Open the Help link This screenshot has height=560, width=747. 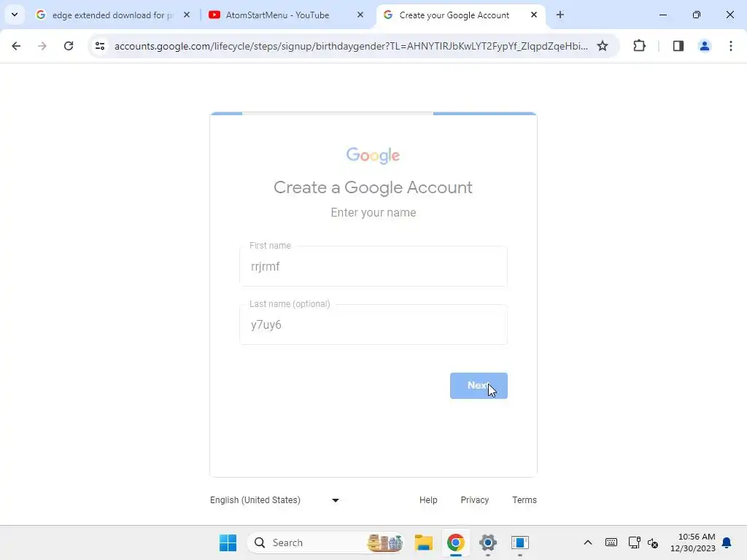tap(428, 500)
